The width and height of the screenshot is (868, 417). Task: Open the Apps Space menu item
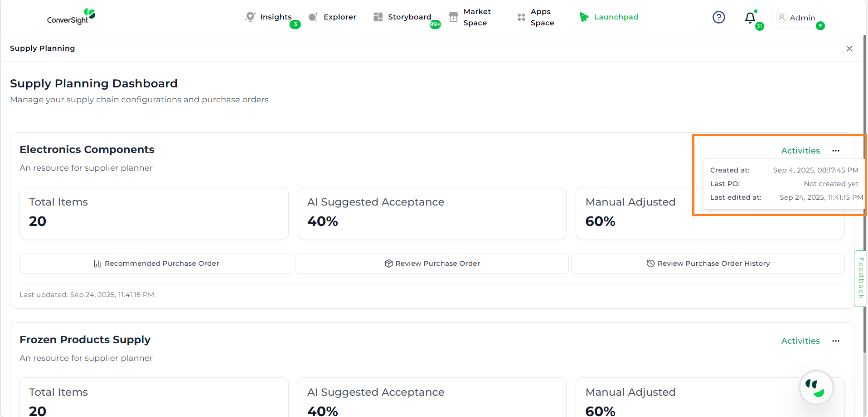pyautogui.click(x=542, y=17)
